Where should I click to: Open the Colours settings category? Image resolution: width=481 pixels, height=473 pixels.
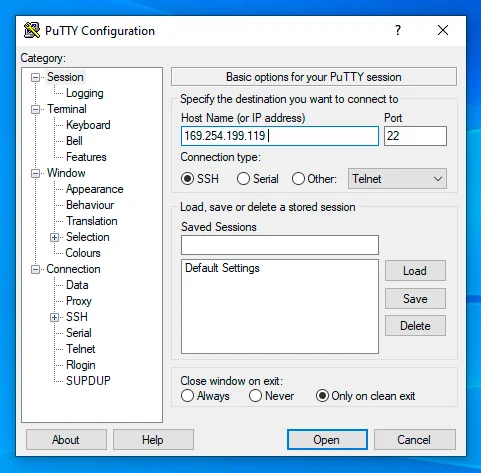83,253
